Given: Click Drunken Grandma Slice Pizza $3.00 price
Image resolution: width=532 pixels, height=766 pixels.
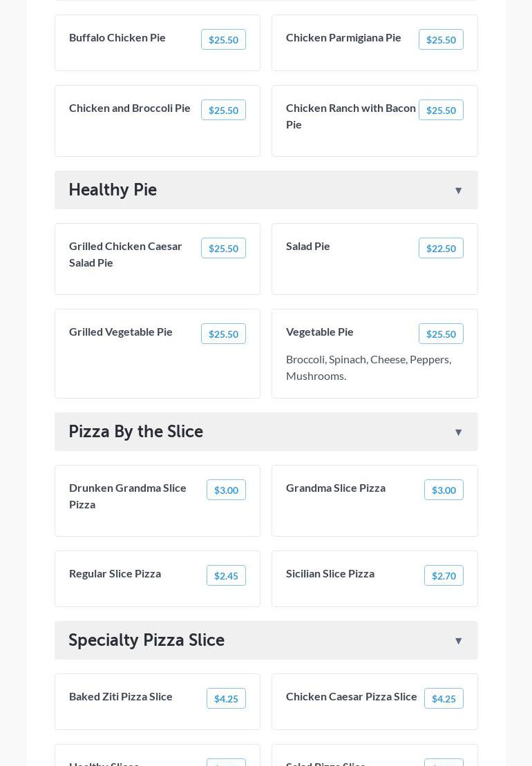Looking at the screenshot, I should point(226,490).
